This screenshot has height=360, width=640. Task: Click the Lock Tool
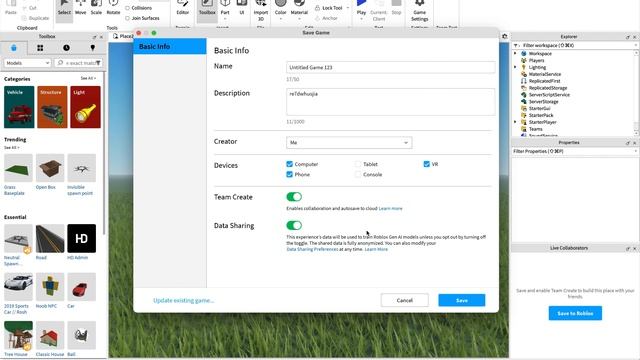[x=329, y=8]
